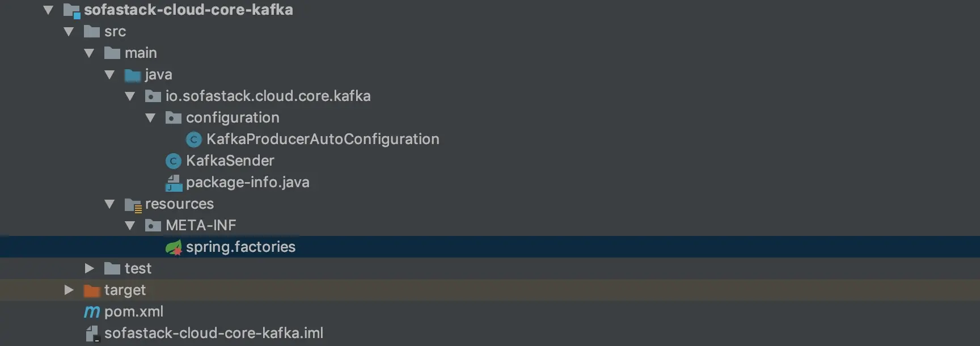
Task: Collapse the configuration package
Action: tap(151, 118)
